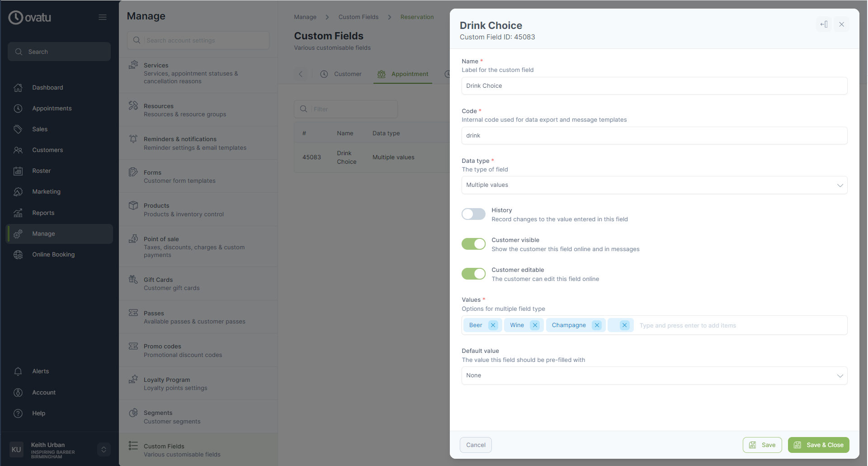The height and width of the screenshot is (466, 868).
Task: Collapse the sidebar with the hamburger icon
Action: coord(103,17)
